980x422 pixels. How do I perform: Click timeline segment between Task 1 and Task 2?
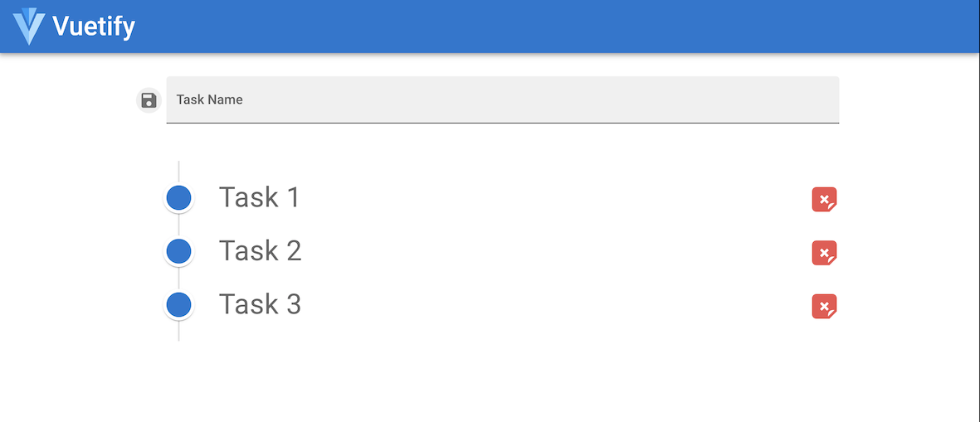pyautogui.click(x=179, y=225)
